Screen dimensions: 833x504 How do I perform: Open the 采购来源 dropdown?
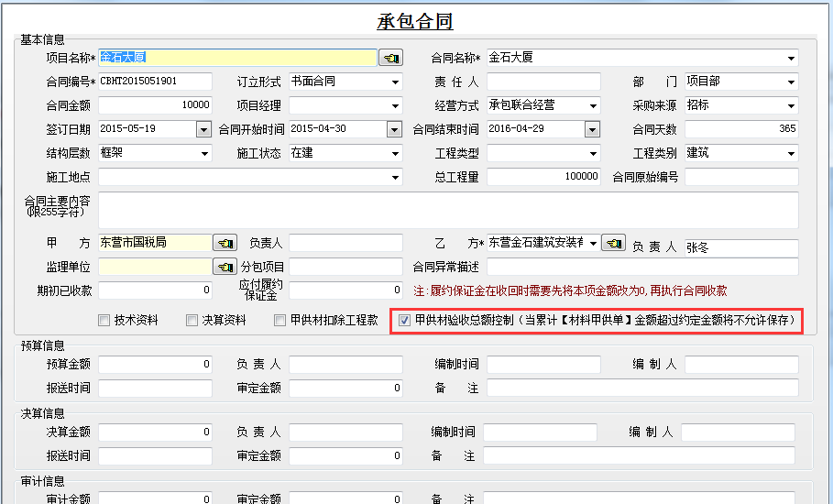791,106
